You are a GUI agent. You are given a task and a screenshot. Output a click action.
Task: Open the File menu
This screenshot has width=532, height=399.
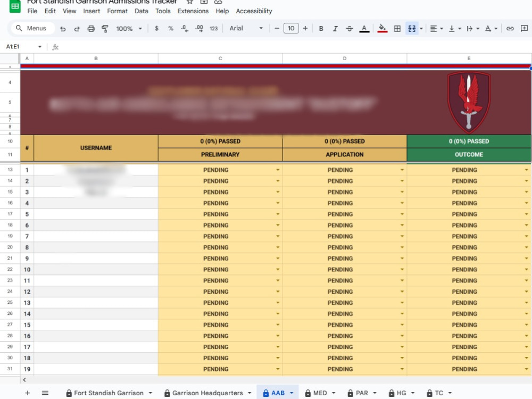tap(32, 11)
